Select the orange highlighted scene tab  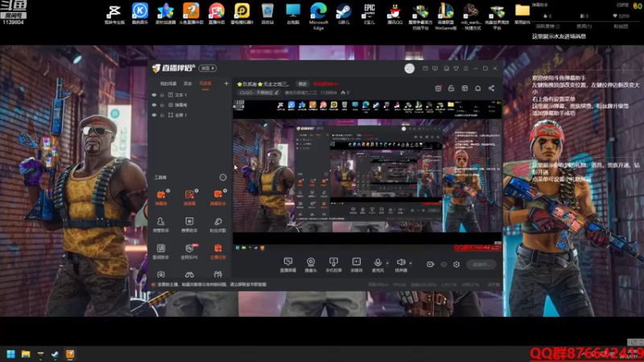[x=205, y=84]
